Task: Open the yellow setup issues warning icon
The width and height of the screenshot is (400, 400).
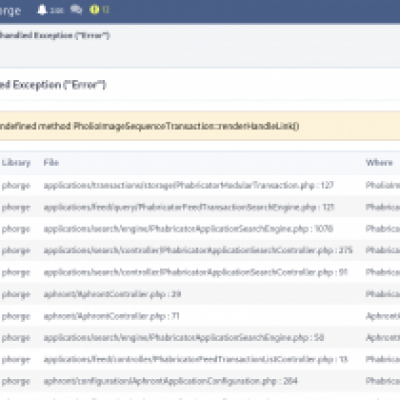Action: pyautogui.click(x=94, y=10)
